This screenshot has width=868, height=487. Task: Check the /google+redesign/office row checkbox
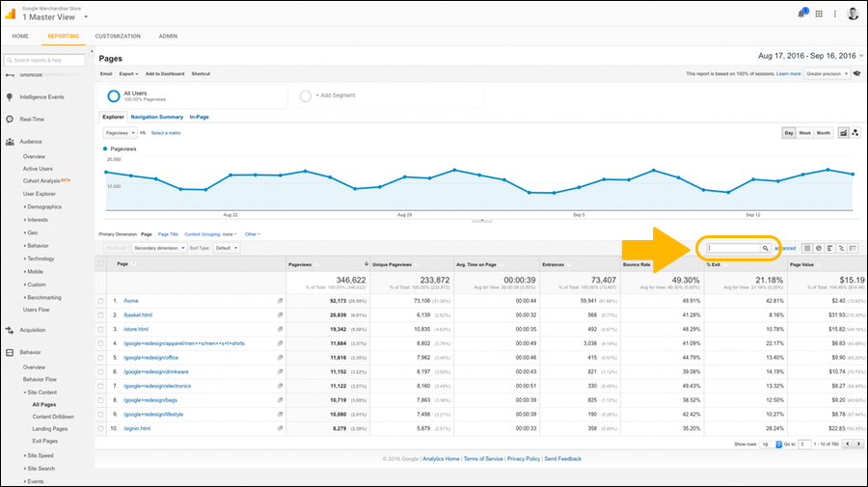point(100,358)
